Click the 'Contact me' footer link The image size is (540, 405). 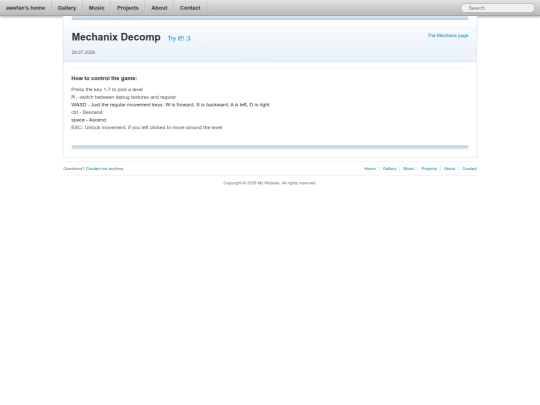coord(96,168)
